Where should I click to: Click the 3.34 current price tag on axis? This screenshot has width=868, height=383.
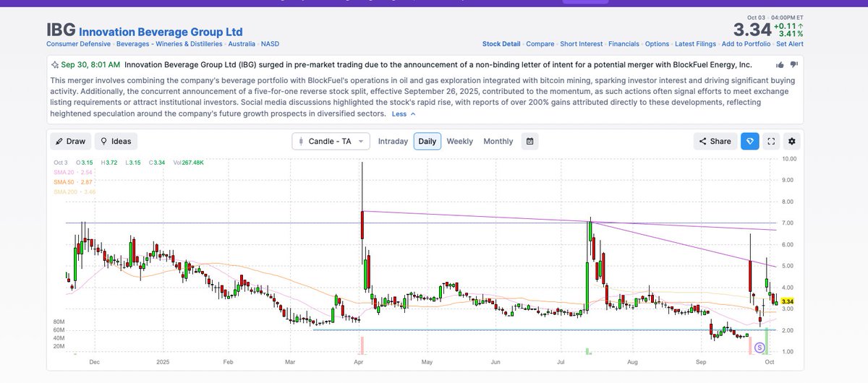789,301
